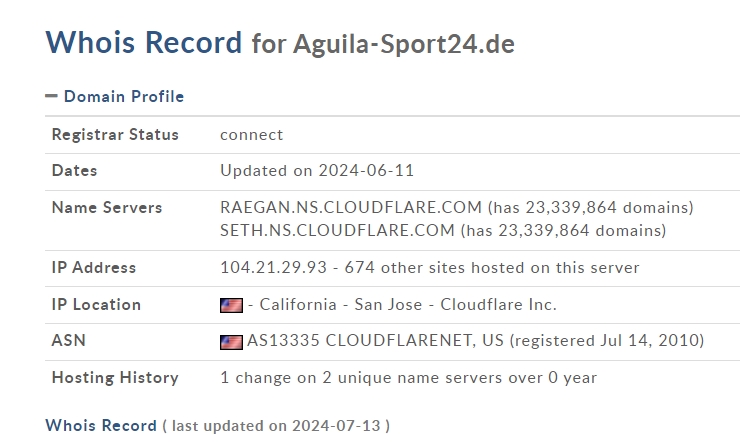Viewport: 740px width, 442px height.
Task: Click the IP address 104.21.29.93
Action: click(273, 267)
